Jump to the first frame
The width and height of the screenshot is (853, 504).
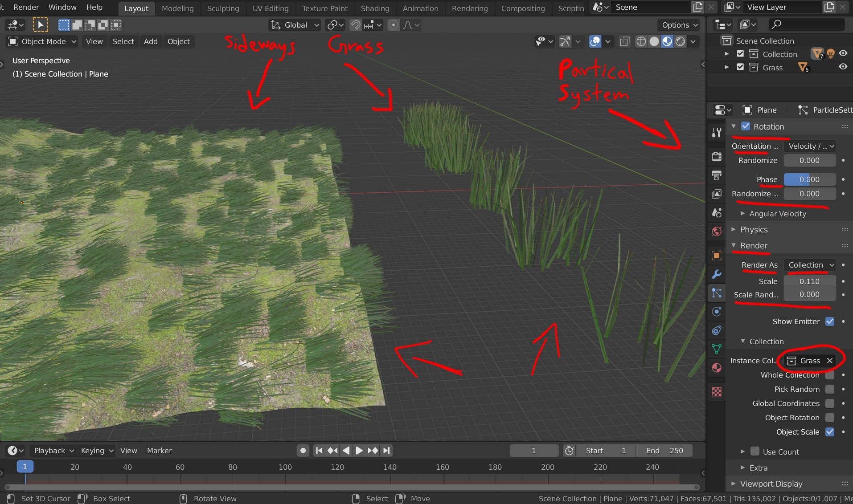pos(319,451)
